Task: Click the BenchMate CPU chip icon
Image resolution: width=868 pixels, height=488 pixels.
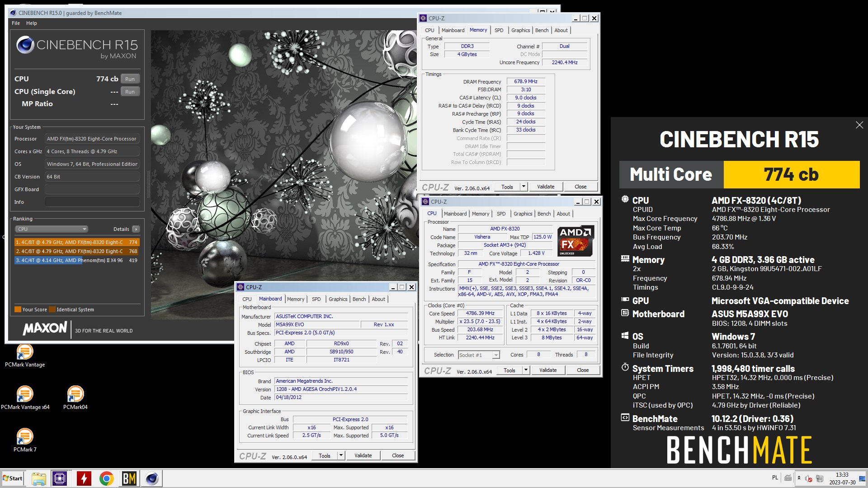Action: click(x=625, y=199)
